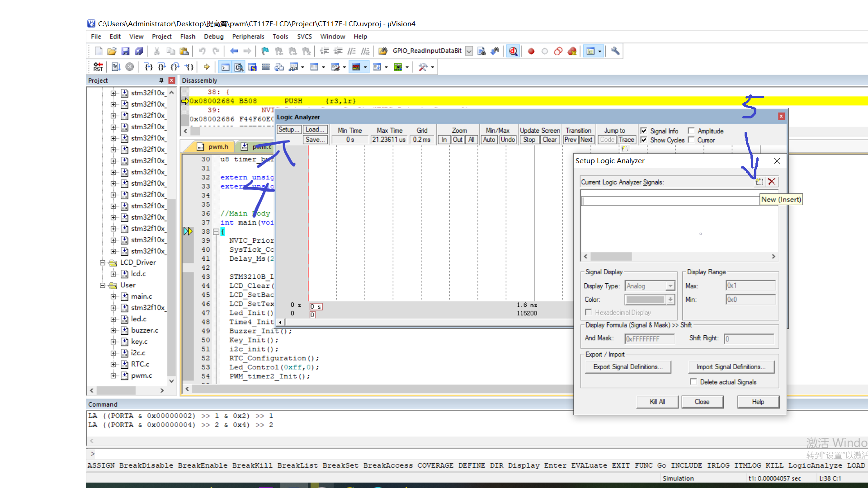Open the Display Type Analog dropdown
The height and width of the screenshot is (488, 868).
tap(670, 286)
